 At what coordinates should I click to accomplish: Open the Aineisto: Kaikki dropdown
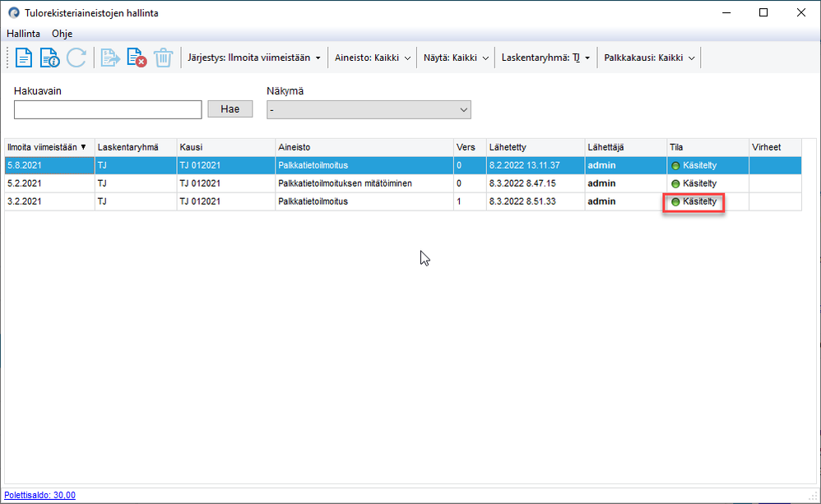pos(373,58)
